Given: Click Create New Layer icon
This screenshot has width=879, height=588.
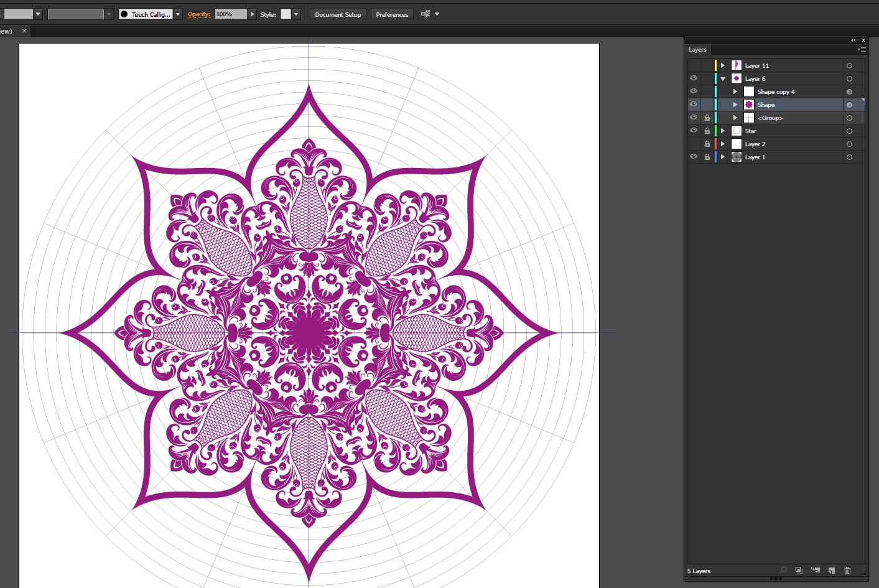Looking at the screenshot, I should click(x=831, y=570).
